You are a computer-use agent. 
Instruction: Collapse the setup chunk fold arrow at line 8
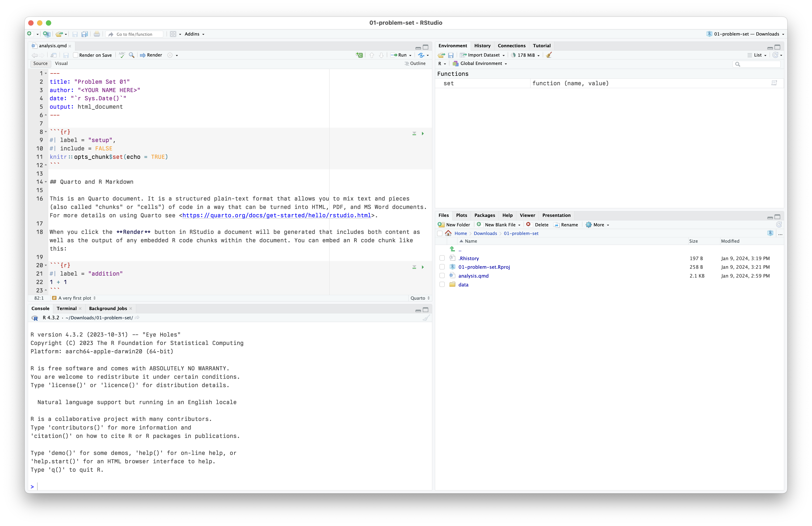[46, 132]
